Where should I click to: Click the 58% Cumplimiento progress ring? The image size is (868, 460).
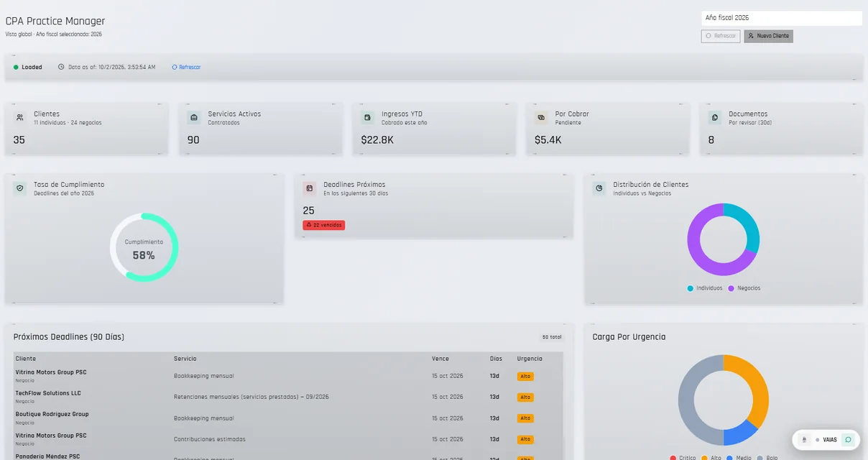[x=144, y=247]
